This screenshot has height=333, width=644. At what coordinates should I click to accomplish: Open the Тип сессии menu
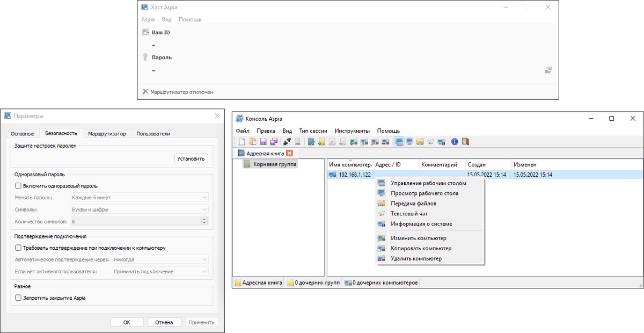pyautogui.click(x=313, y=131)
